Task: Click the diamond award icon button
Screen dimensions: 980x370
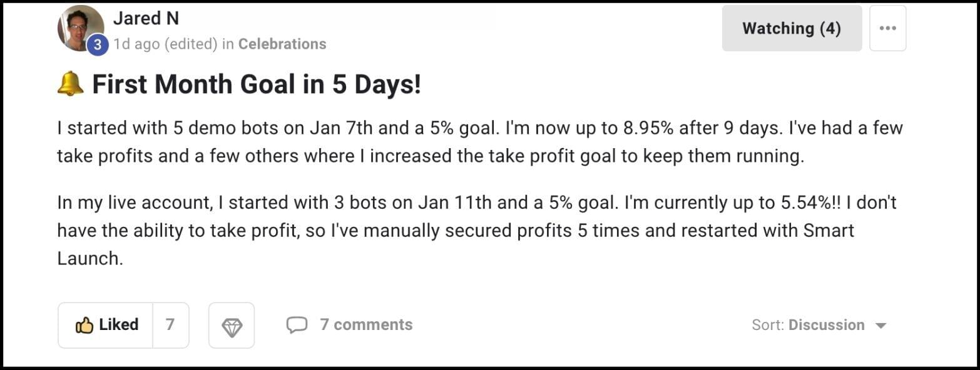Action: pyautogui.click(x=232, y=325)
